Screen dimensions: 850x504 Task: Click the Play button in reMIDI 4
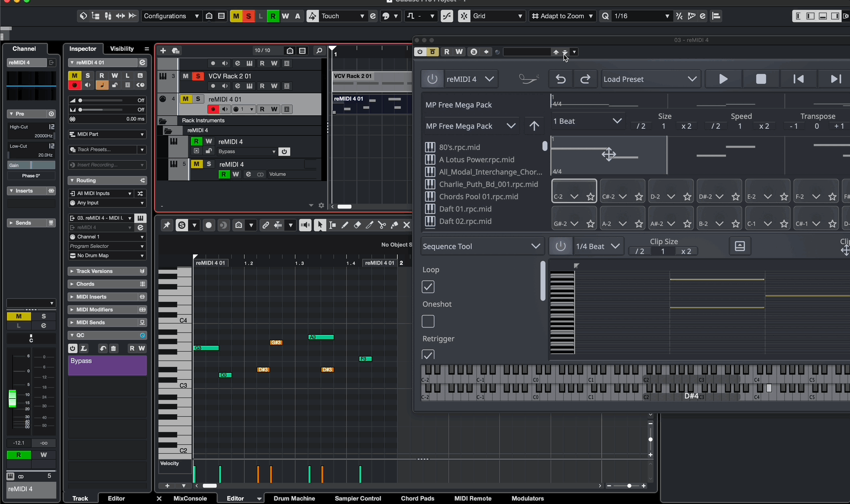click(723, 79)
